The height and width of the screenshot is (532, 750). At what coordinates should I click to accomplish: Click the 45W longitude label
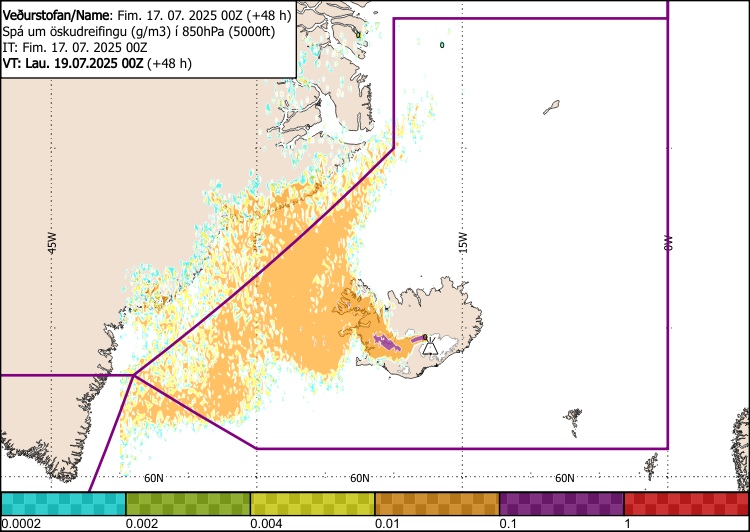point(52,243)
